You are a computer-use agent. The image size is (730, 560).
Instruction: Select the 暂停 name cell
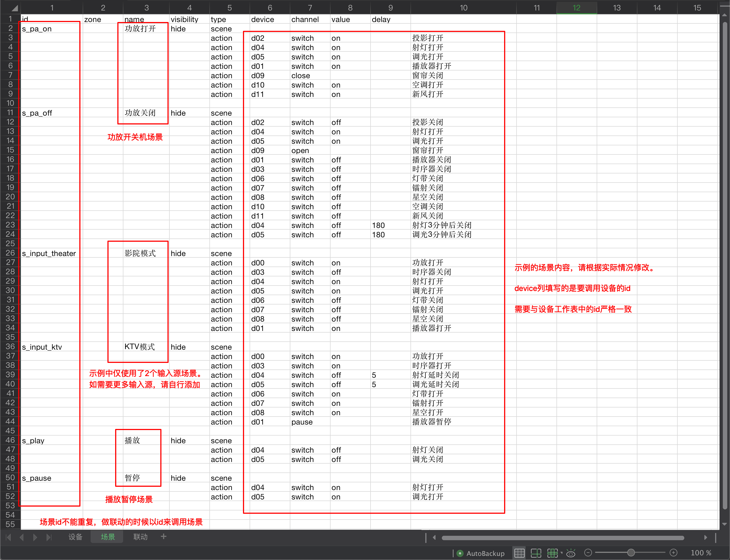tap(146, 478)
